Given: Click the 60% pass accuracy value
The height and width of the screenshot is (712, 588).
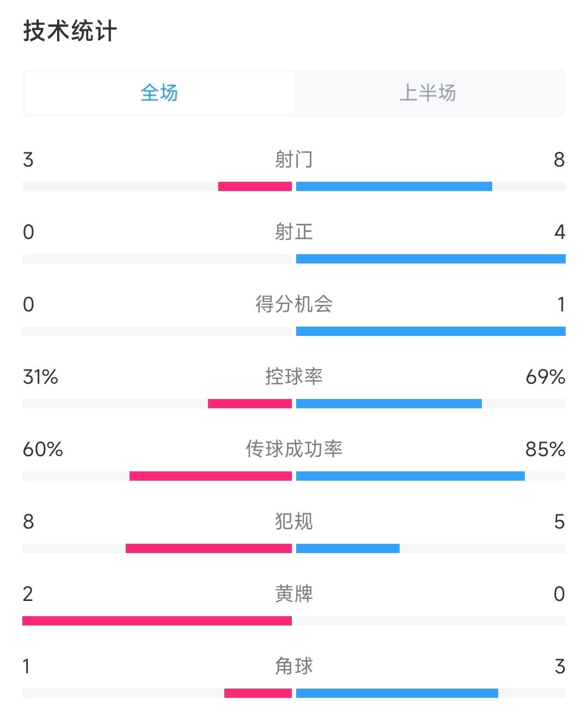Looking at the screenshot, I should coord(43,449).
